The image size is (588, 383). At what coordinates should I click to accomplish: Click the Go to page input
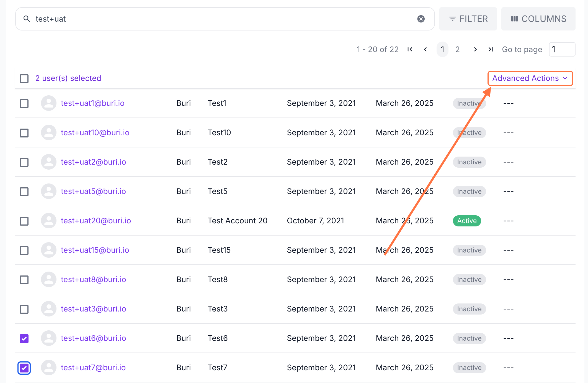(562, 49)
